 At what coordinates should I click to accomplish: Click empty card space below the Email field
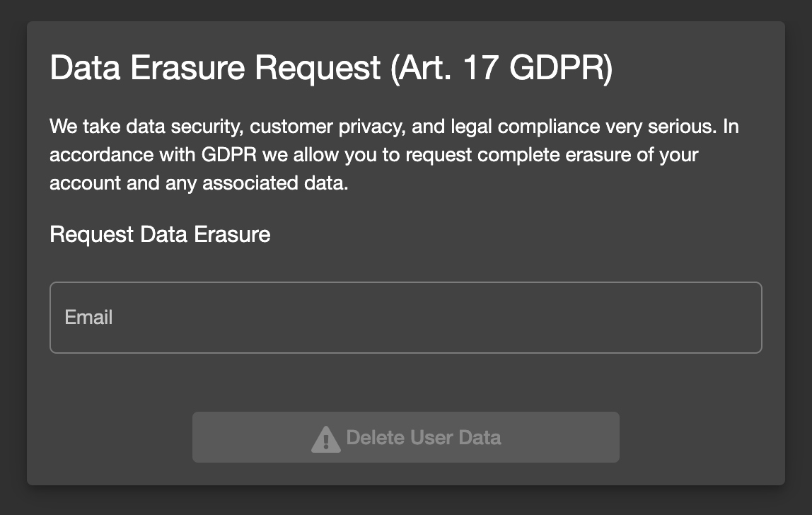pyautogui.click(x=405, y=383)
